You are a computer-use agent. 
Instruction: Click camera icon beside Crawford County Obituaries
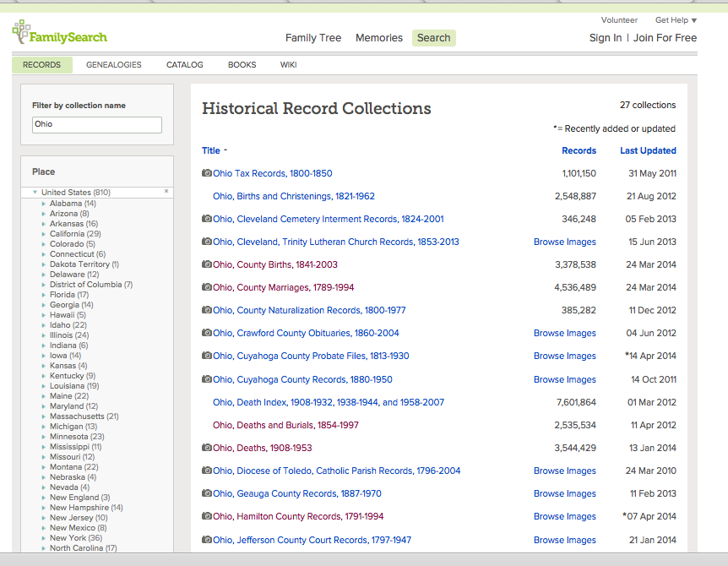tap(207, 333)
